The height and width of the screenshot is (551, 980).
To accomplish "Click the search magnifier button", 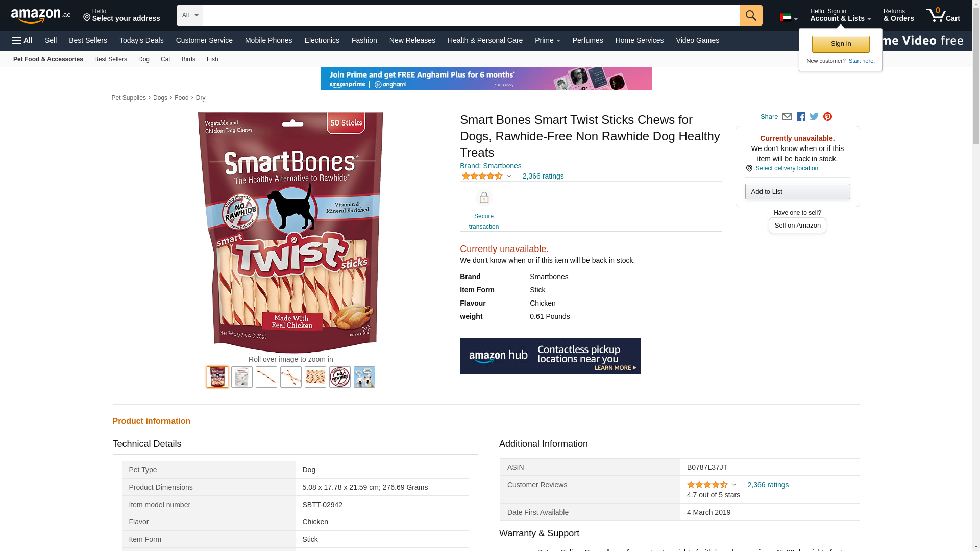I will [x=751, y=15].
